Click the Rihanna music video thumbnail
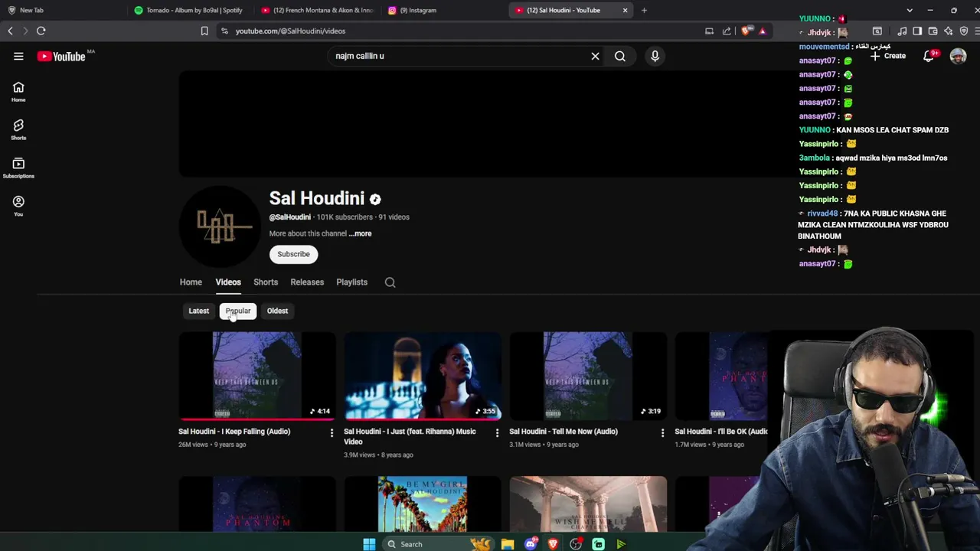980x551 pixels. click(423, 376)
